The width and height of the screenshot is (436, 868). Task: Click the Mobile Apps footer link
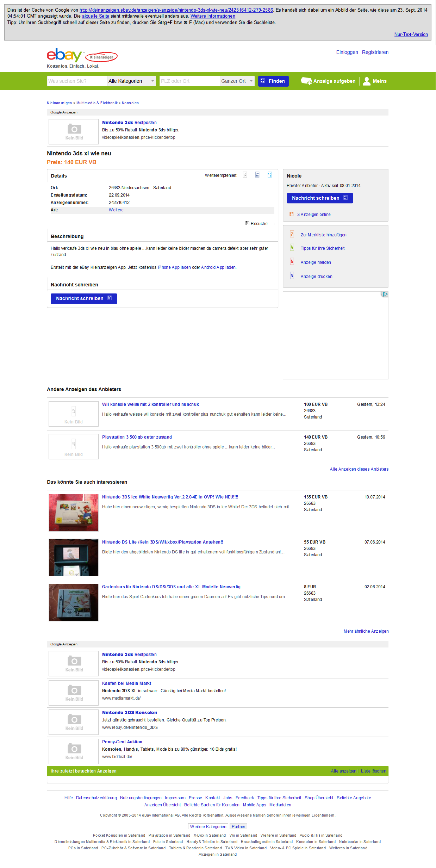pyautogui.click(x=254, y=805)
